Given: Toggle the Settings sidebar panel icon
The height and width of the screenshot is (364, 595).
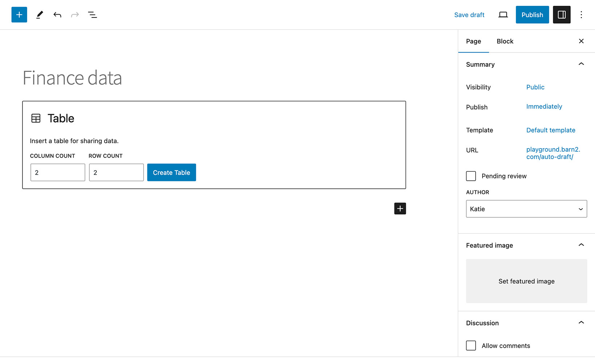Looking at the screenshot, I should point(561,15).
